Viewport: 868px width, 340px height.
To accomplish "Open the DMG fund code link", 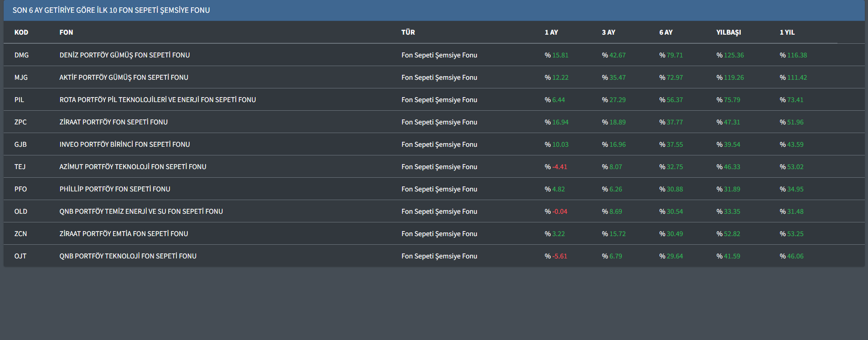I will (21, 55).
